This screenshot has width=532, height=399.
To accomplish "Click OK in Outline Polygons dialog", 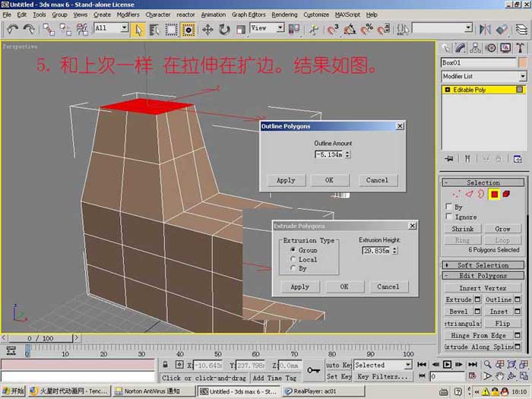I will pyautogui.click(x=329, y=180).
